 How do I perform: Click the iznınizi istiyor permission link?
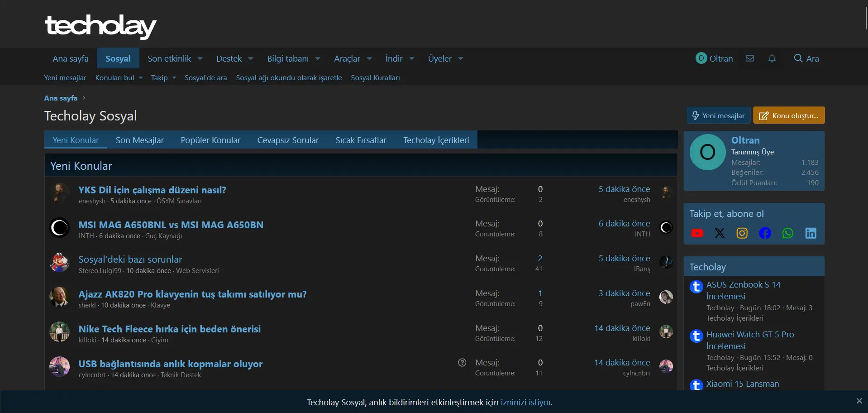click(526, 403)
